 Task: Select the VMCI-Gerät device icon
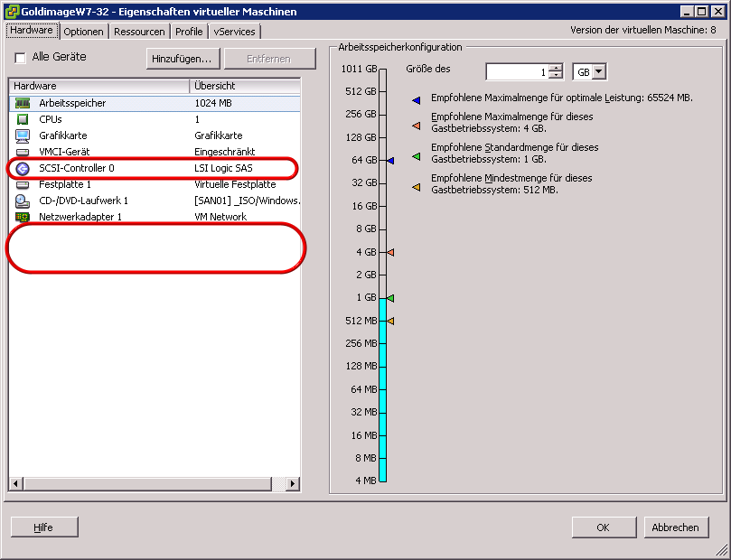(x=23, y=152)
